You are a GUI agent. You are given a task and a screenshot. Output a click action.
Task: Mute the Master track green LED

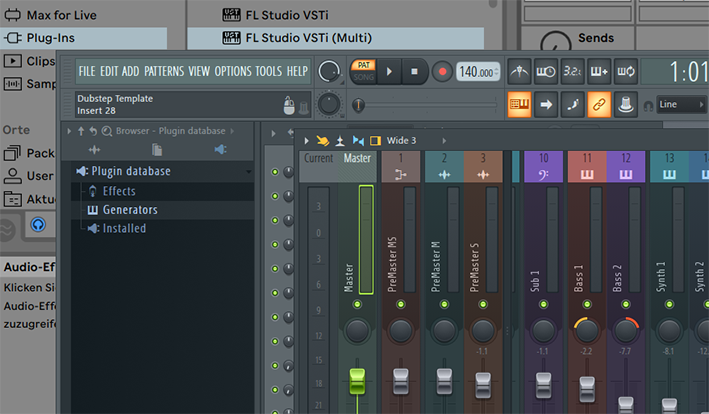point(357,304)
